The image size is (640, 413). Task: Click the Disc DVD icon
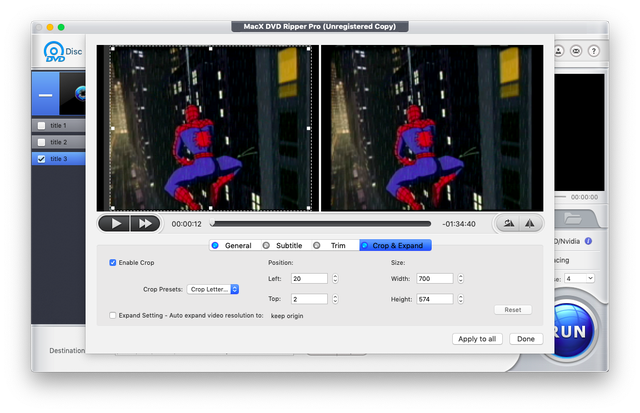[53, 51]
